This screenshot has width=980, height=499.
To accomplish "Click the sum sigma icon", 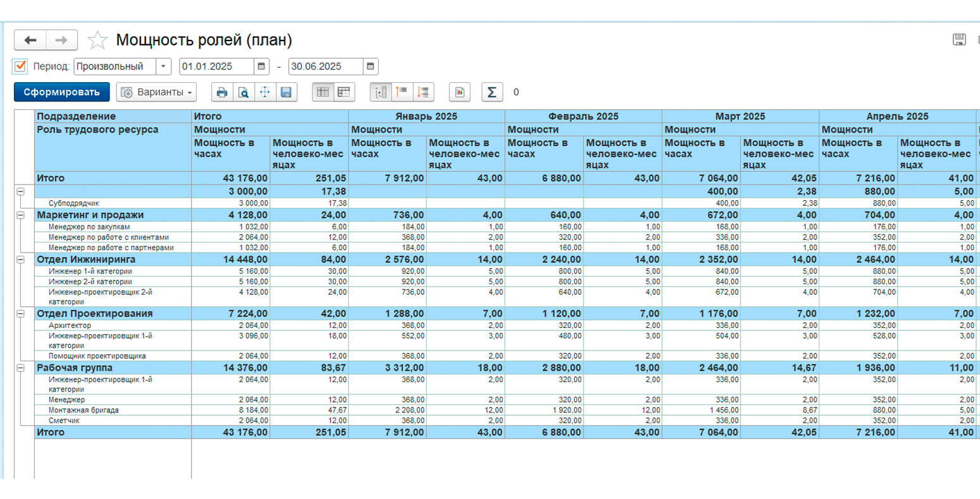I will point(492,92).
